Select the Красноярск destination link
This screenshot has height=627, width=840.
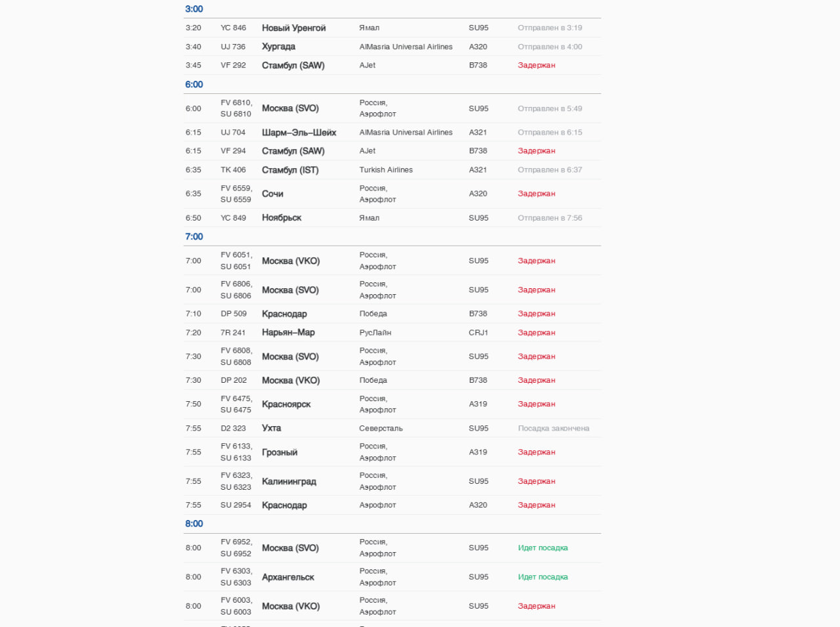(286, 404)
